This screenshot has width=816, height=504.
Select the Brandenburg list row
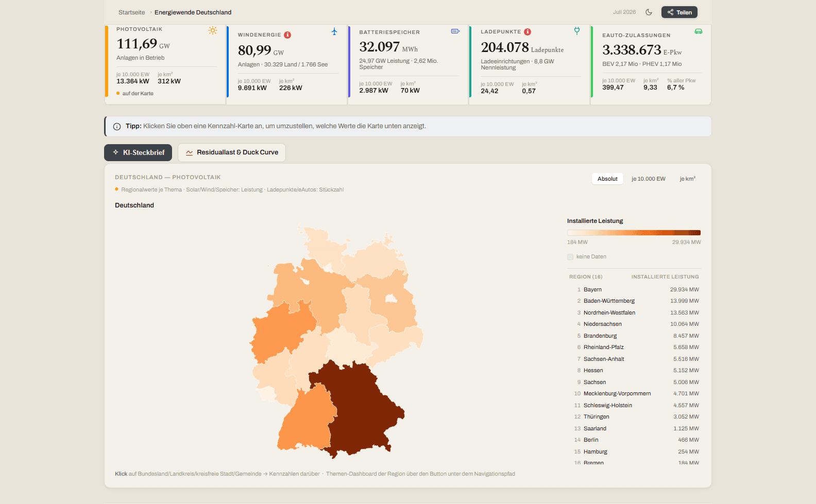point(634,336)
